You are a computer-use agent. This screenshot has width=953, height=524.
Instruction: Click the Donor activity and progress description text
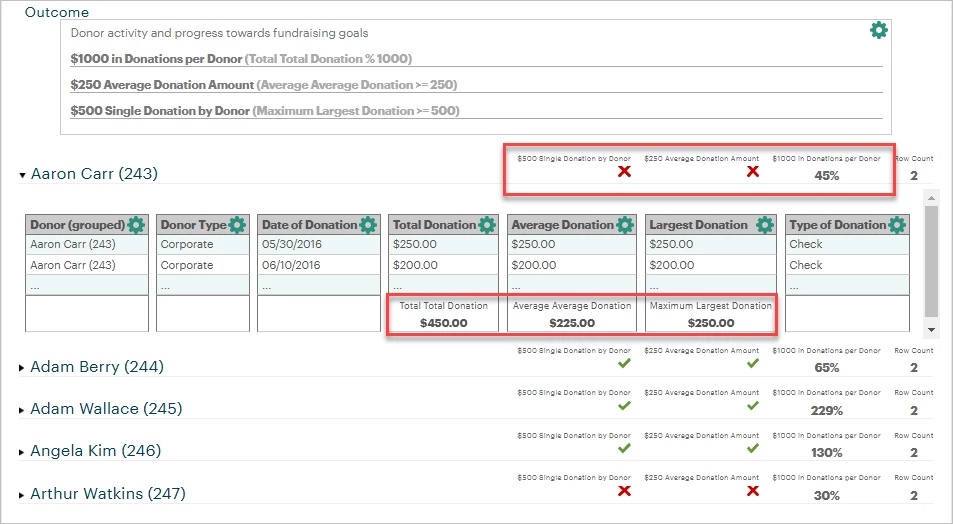[219, 33]
